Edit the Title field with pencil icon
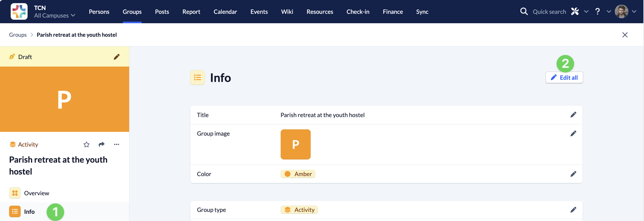Viewport: 644px width, 221px height. tap(573, 115)
